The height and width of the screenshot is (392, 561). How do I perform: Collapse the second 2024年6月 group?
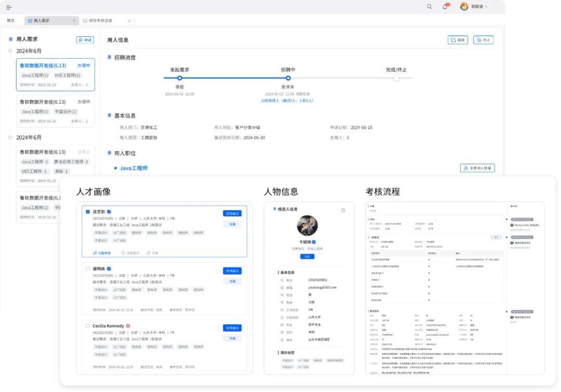pyautogui.click(x=9, y=137)
